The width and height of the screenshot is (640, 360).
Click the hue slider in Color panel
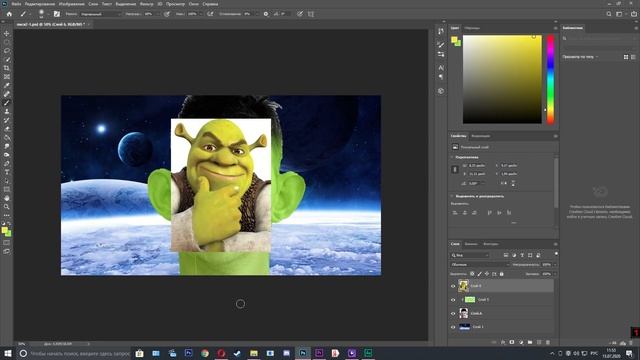[551, 80]
